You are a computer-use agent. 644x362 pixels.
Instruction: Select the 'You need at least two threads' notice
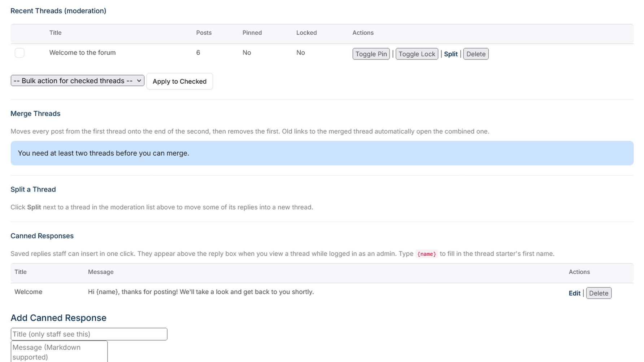coord(322,153)
